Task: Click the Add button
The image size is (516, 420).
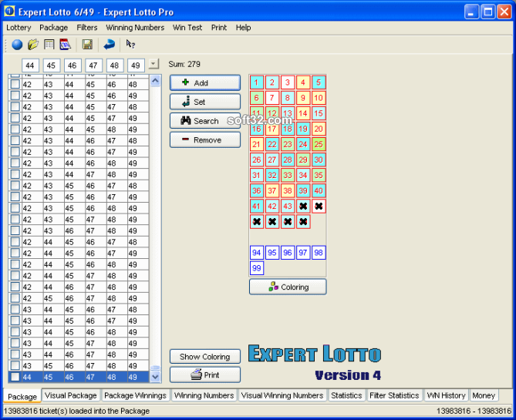Action: [x=205, y=82]
